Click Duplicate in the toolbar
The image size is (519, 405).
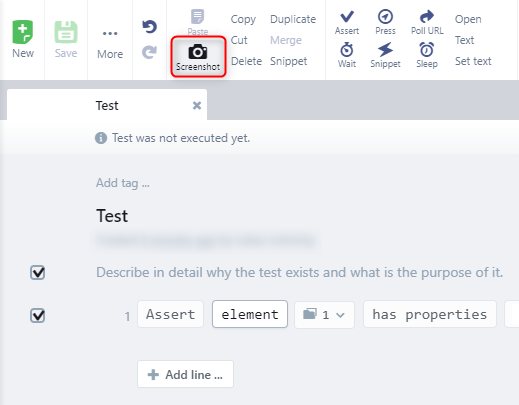coord(293,19)
